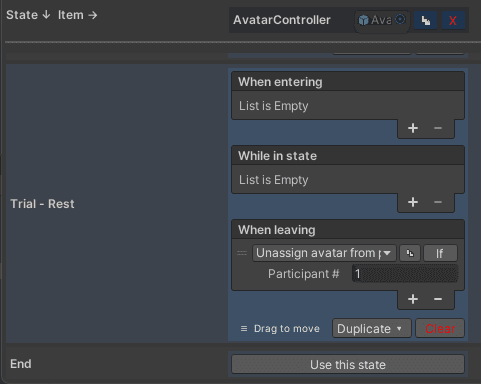Remove entry from When leaving list
481x384 pixels.
pos(438,299)
